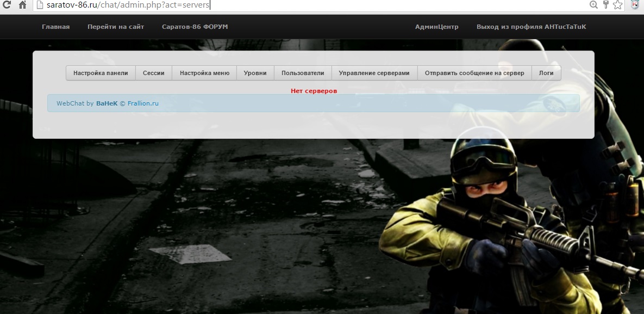Viewport: 644px width, 314px height.
Task: Select the Уровни tab
Action: [x=255, y=73]
